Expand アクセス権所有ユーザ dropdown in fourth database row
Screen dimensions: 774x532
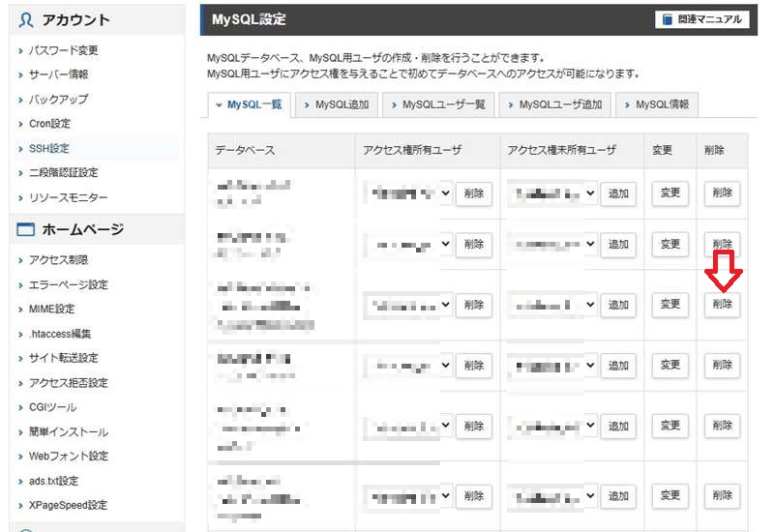[x=408, y=366]
